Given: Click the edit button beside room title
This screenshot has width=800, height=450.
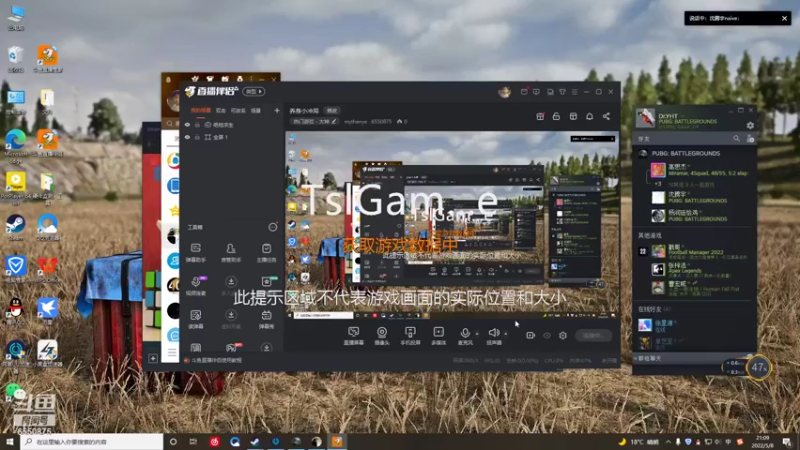Looking at the screenshot, I should 332,111.
